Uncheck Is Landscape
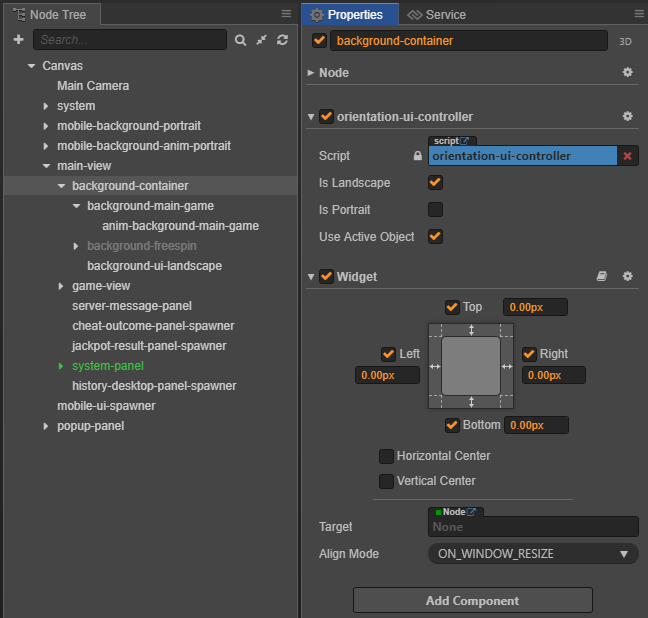This screenshot has height=618, width=648. point(435,182)
